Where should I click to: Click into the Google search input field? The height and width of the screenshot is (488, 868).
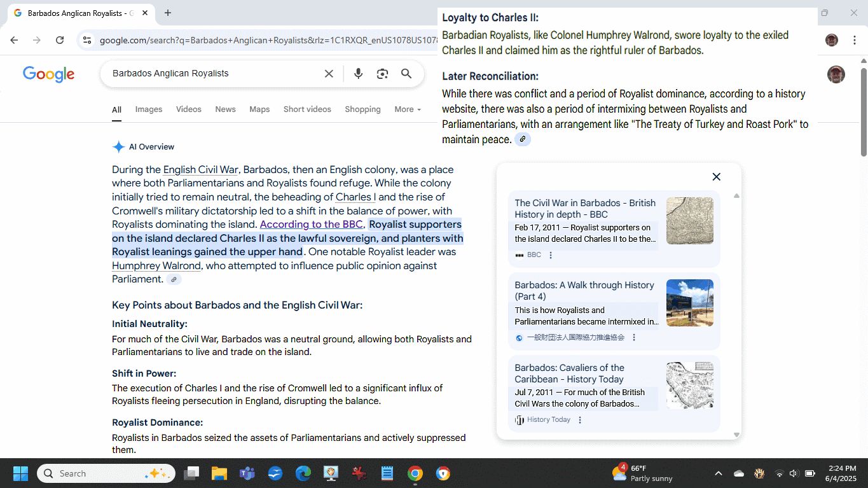click(213, 74)
